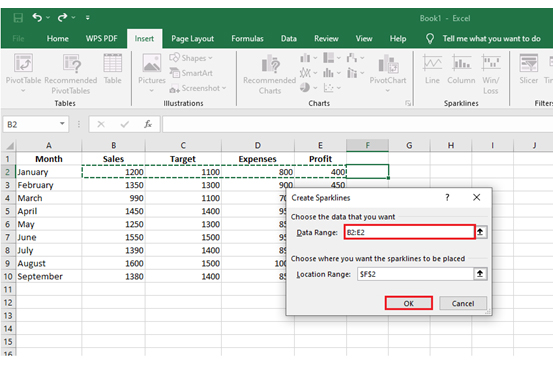
Task: Open the Undo history dropdown arrow
Action: pos(48,17)
